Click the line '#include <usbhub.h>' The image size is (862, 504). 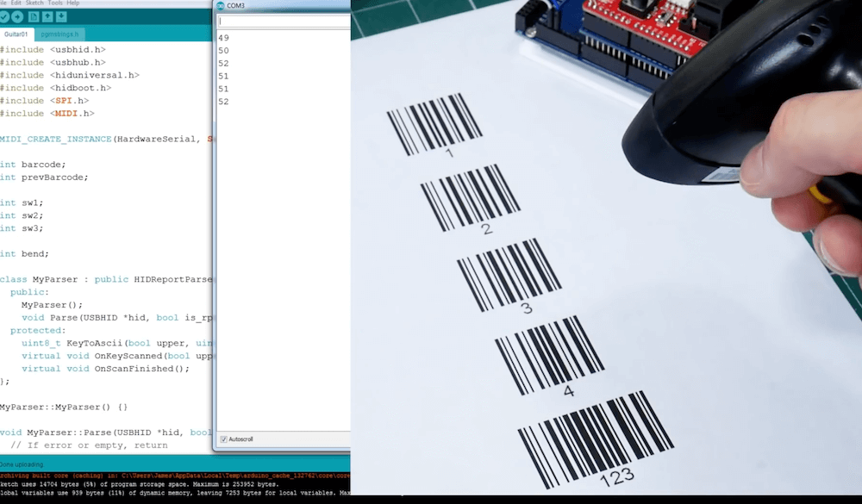click(53, 62)
